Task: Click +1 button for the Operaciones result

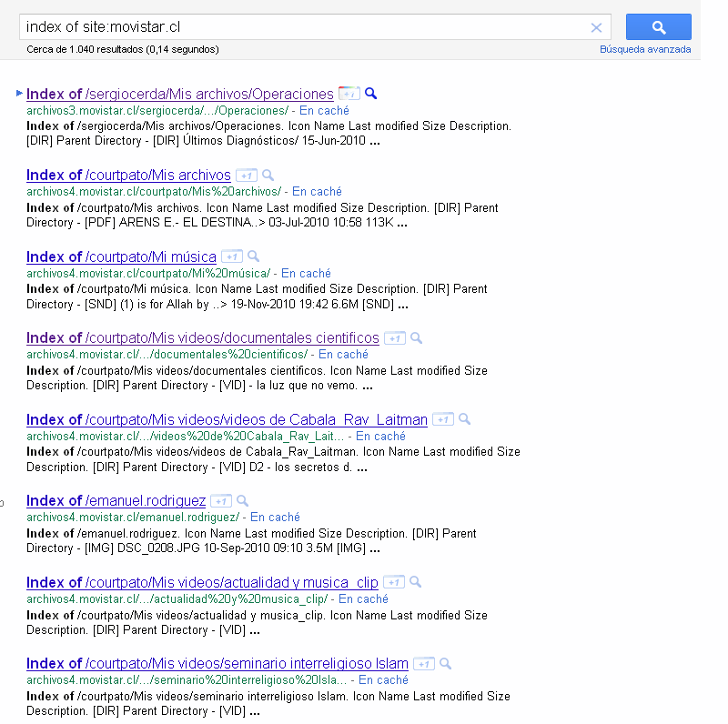Action: pyautogui.click(x=349, y=94)
